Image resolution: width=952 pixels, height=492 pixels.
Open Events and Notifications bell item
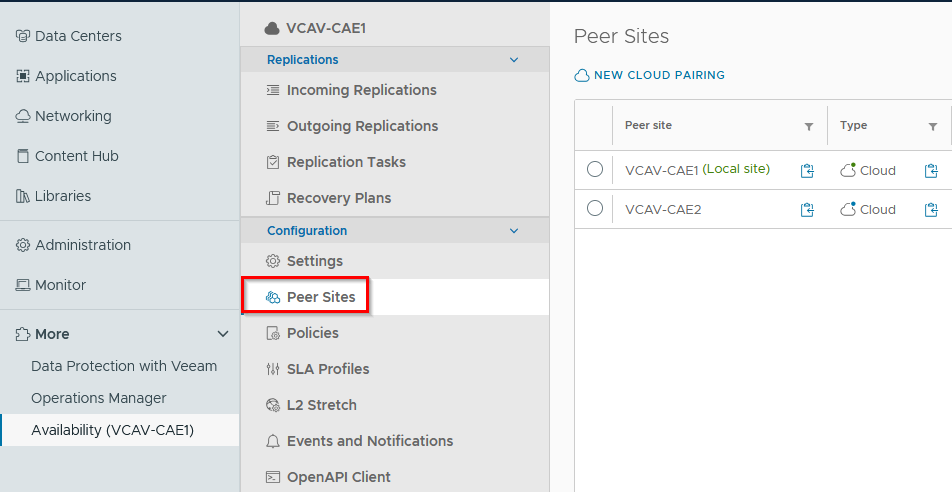pos(369,441)
